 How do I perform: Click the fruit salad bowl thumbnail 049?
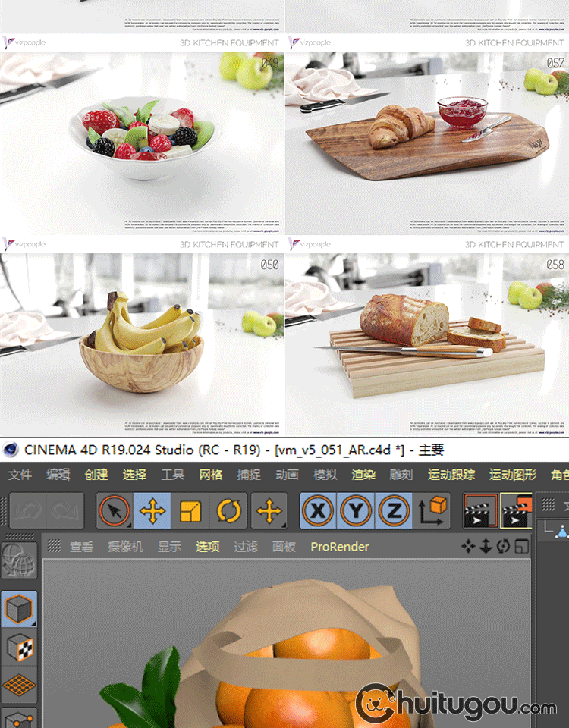click(142, 143)
